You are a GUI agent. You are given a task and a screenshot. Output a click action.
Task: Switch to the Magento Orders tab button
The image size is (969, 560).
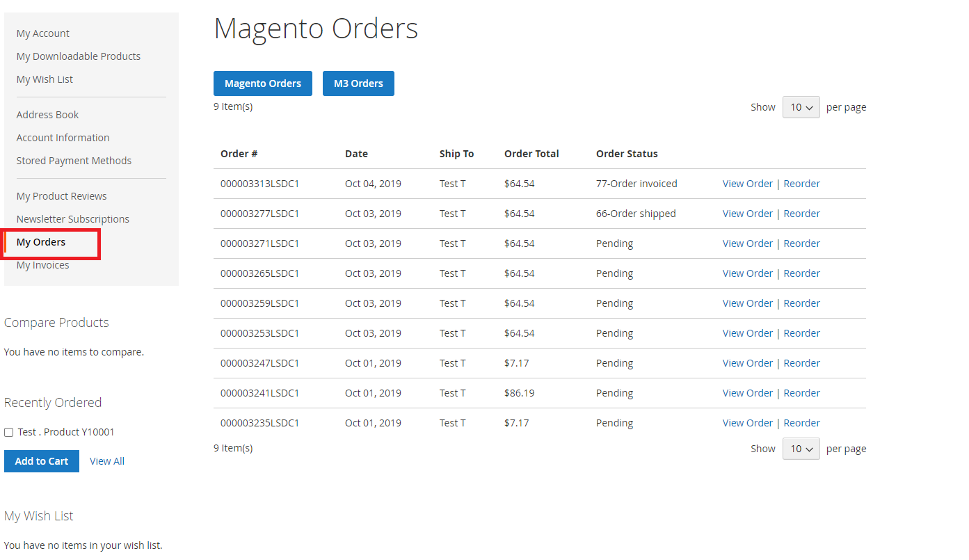tap(263, 83)
